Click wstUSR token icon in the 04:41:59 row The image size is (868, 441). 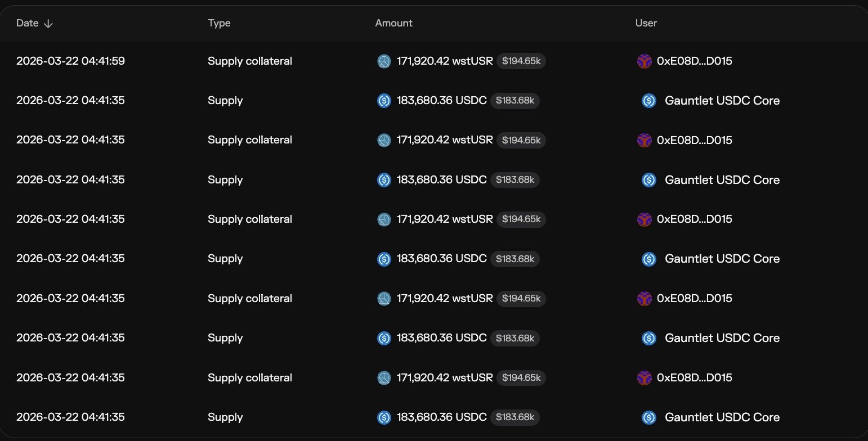384,61
